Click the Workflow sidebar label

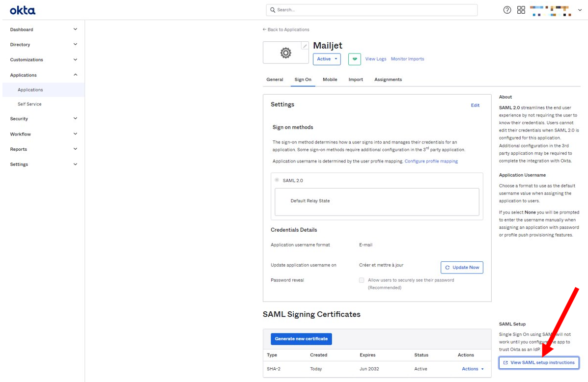pos(20,134)
